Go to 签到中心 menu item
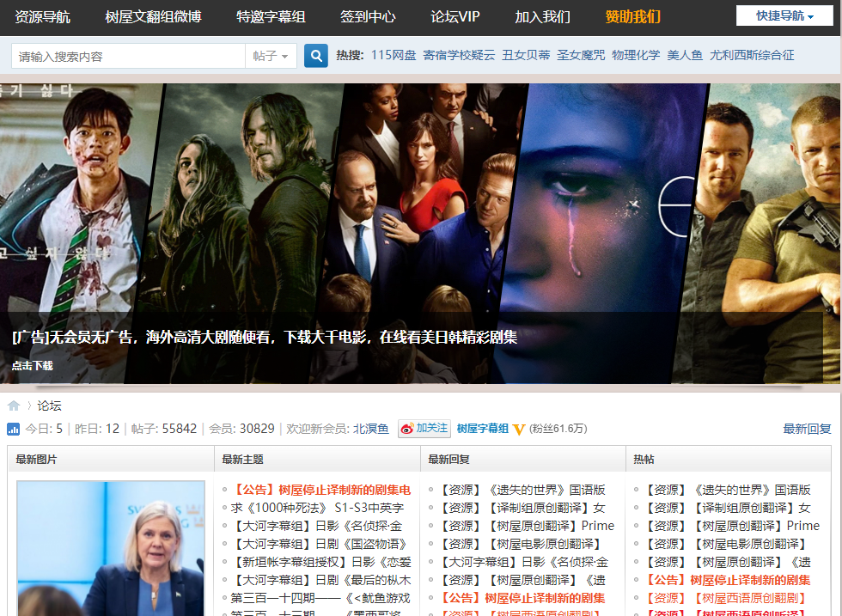 coord(368,16)
